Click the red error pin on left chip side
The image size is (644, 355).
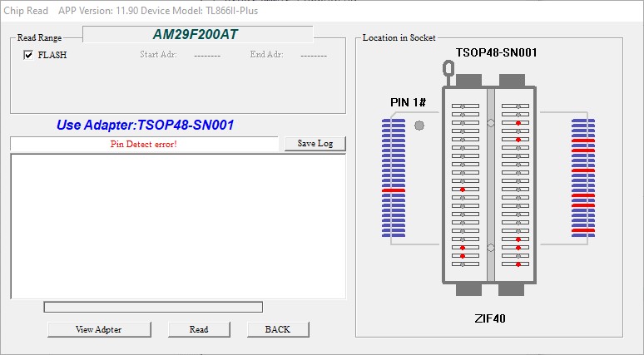pyautogui.click(x=394, y=190)
